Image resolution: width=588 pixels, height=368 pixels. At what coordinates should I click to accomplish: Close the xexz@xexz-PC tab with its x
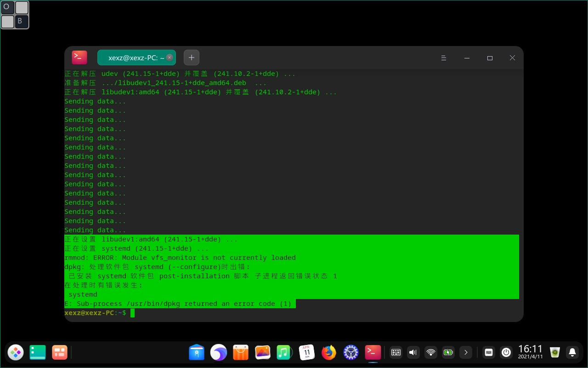tap(170, 57)
